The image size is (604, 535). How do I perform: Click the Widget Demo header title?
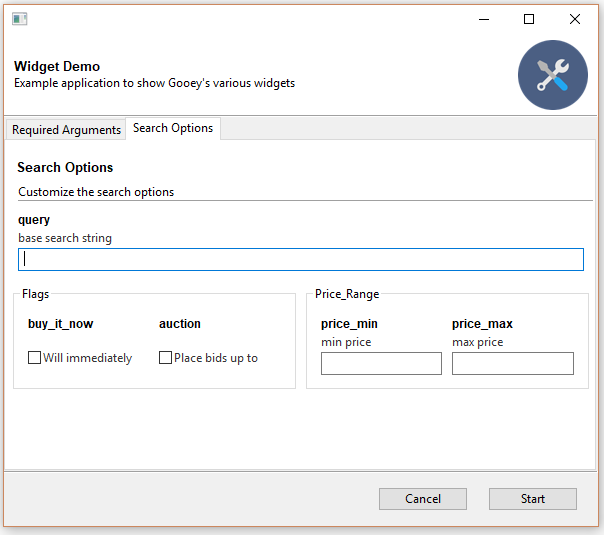coord(57,67)
